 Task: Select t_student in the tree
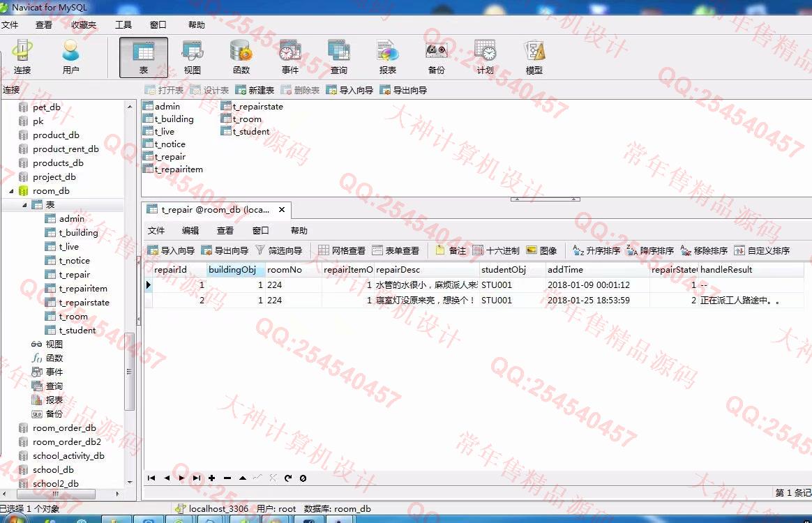pos(77,331)
